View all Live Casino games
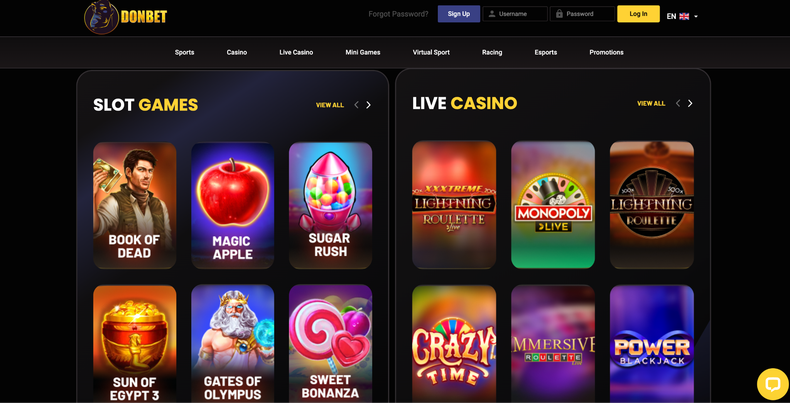The width and height of the screenshot is (790, 403). (651, 103)
